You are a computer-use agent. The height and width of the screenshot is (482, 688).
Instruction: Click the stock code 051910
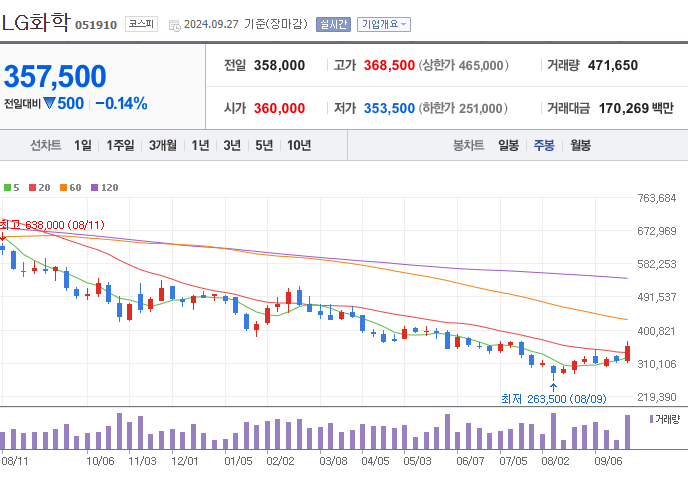(x=96, y=25)
